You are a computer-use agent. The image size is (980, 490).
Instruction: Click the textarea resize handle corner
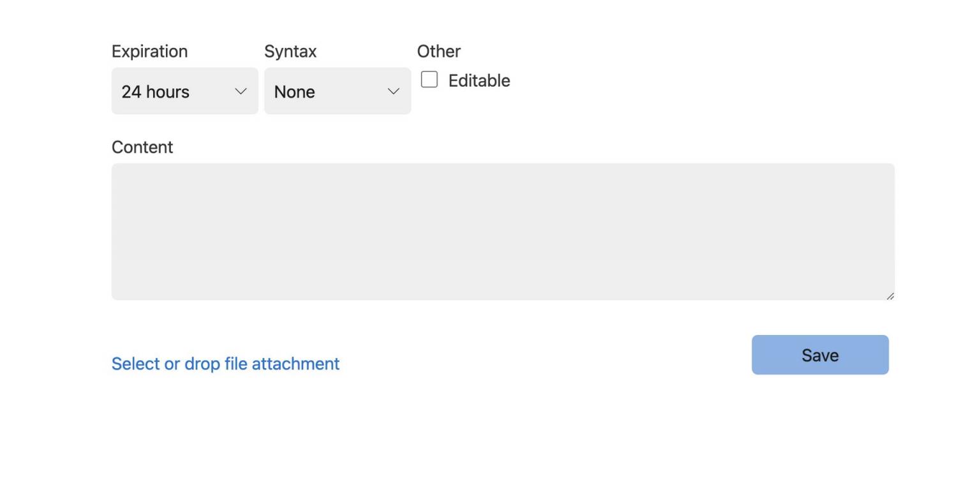(891, 296)
